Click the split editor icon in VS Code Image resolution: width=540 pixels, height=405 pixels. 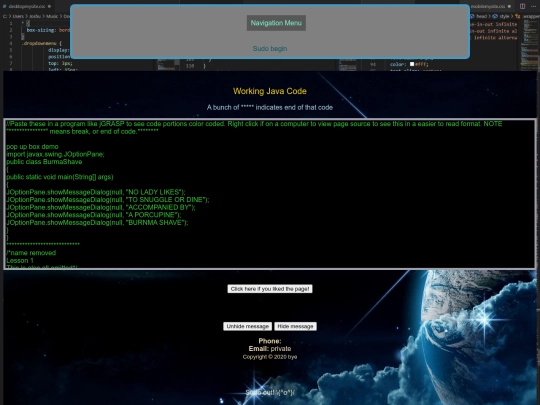pyautogui.click(x=522, y=6)
